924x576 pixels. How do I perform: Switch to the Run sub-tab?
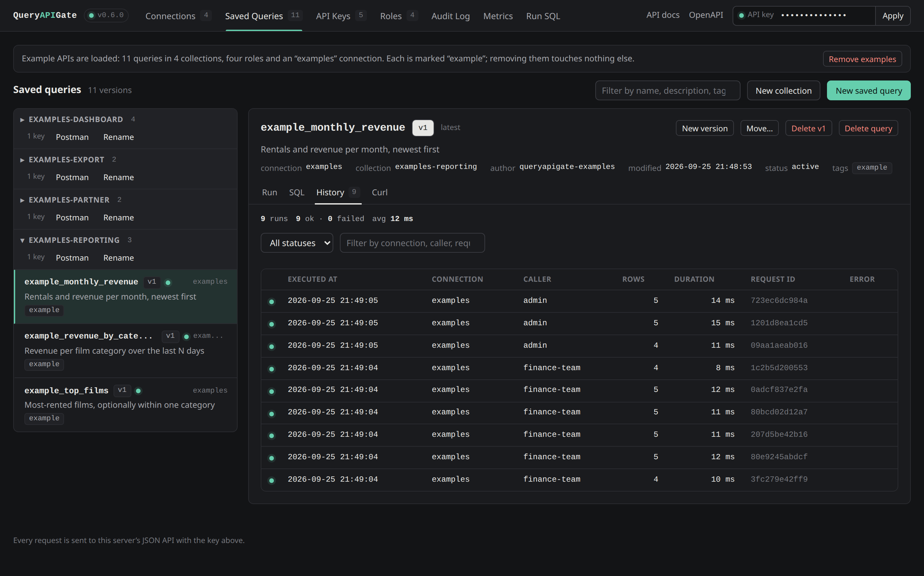coord(269,192)
